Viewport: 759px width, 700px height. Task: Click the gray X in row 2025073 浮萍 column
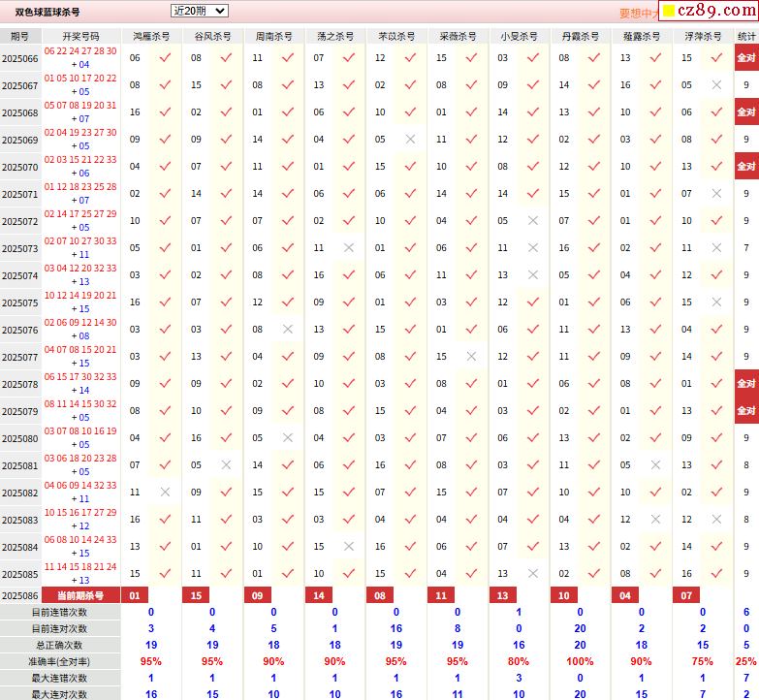pyautogui.click(x=716, y=248)
